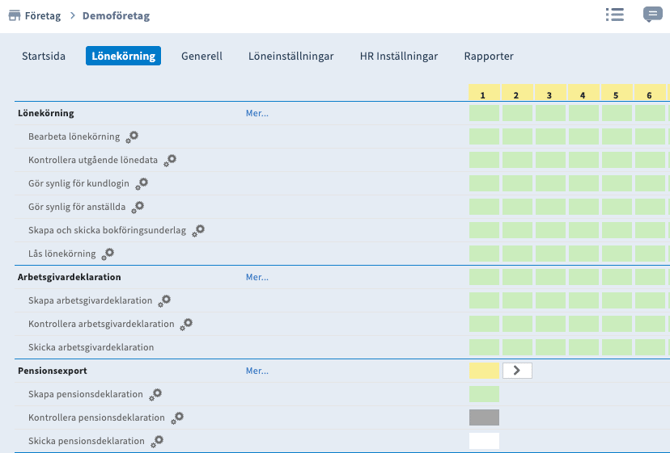Click gear icon beside Skicka pensionsdeklaration
The height and width of the screenshot is (453, 670).
pyautogui.click(x=157, y=441)
